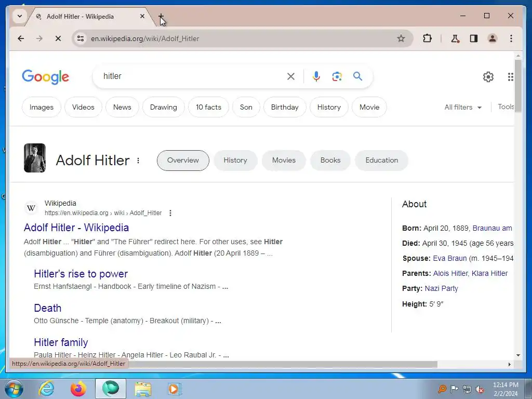Click the Google logo
Screen dimensions: 532x399
(x=46, y=77)
